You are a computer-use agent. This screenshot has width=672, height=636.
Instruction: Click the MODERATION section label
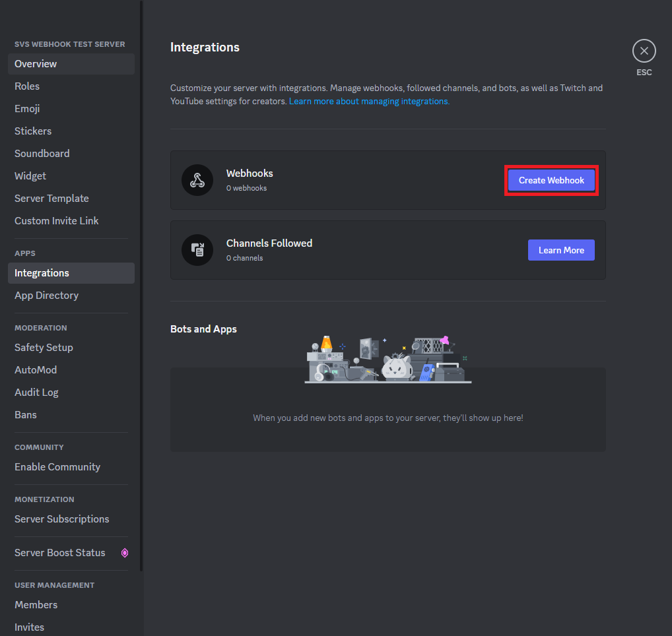click(x=41, y=328)
